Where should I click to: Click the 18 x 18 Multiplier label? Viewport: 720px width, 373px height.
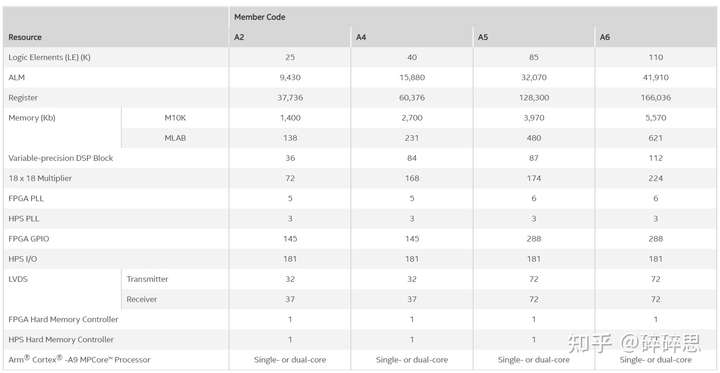point(40,178)
